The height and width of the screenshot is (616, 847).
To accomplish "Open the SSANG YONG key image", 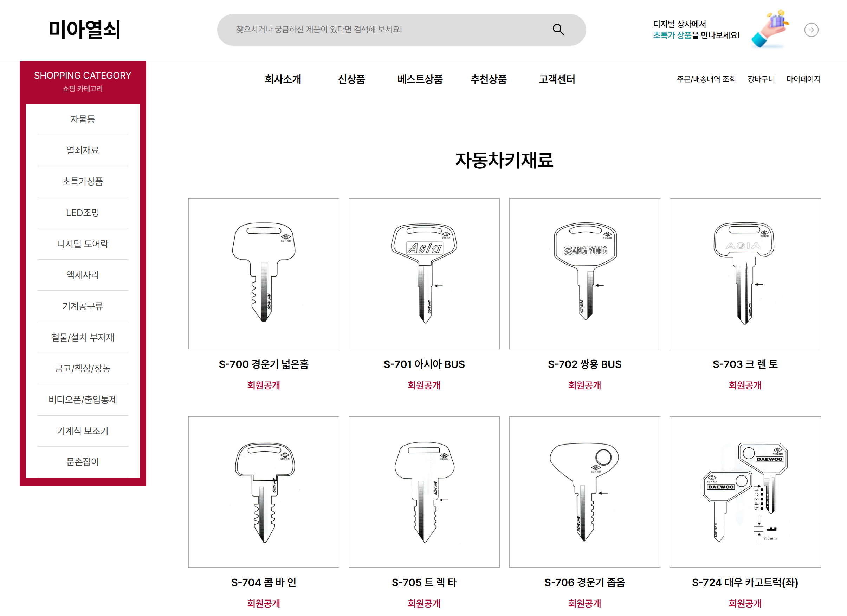I will [584, 273].
